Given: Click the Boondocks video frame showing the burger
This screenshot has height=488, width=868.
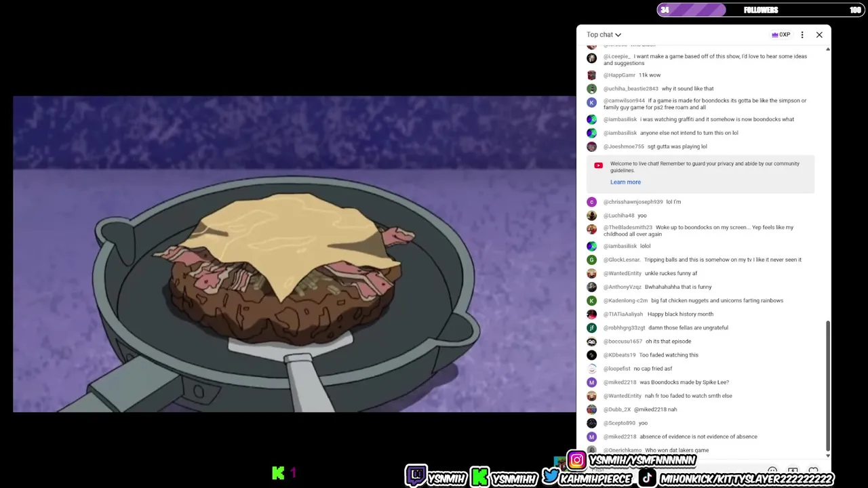Looking at the screenshot, I should tap(294, 253).
